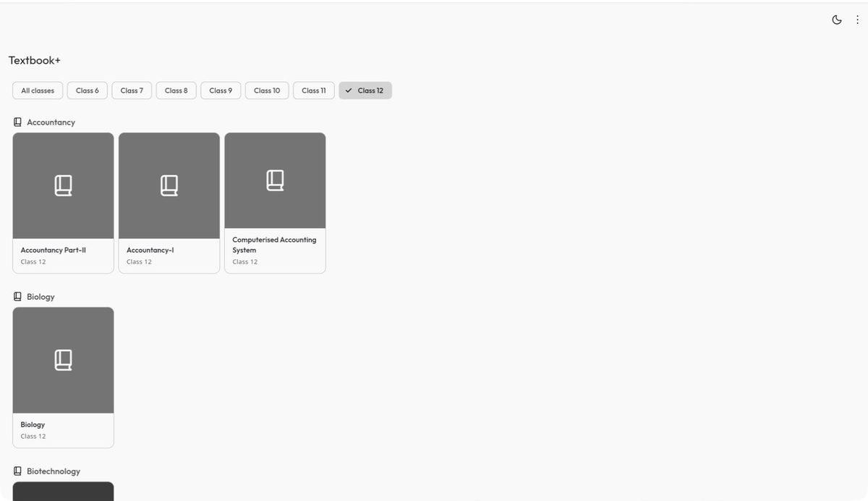Open Computerised Accounting System book cover
The image size is (868, 501).
pos(275,181)
